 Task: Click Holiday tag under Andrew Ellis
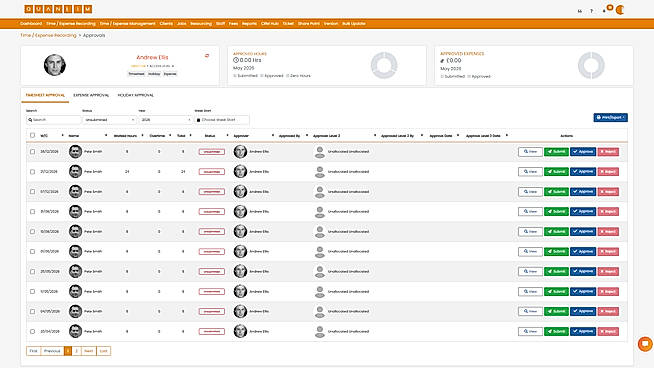tap(154, 74)
